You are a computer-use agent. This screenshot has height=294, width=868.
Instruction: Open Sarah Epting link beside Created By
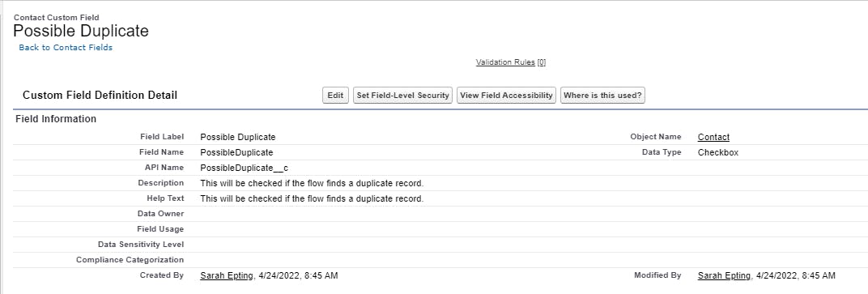[x=227, y=275]
